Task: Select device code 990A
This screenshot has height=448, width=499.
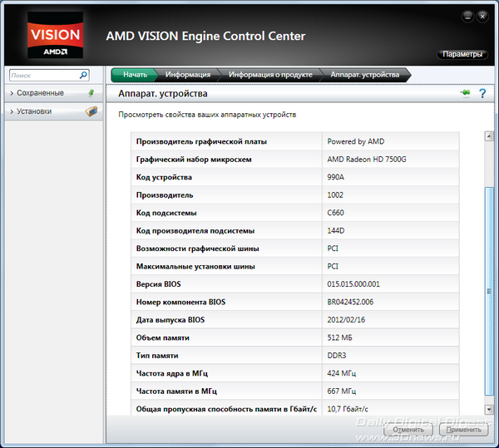Action: 335,177
